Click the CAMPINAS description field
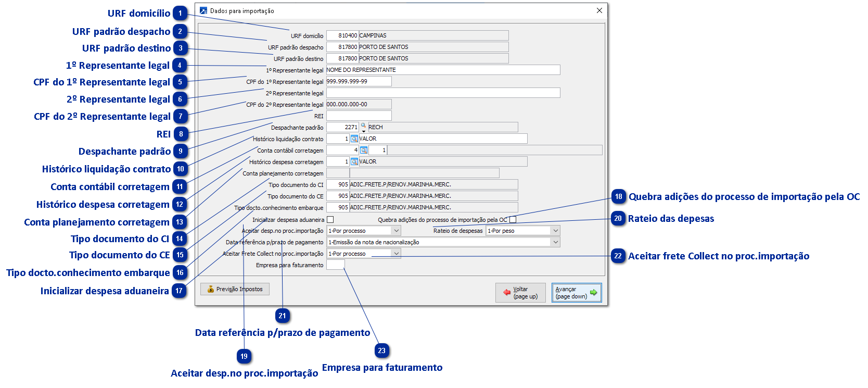868x388 pixels. [433, 35]
